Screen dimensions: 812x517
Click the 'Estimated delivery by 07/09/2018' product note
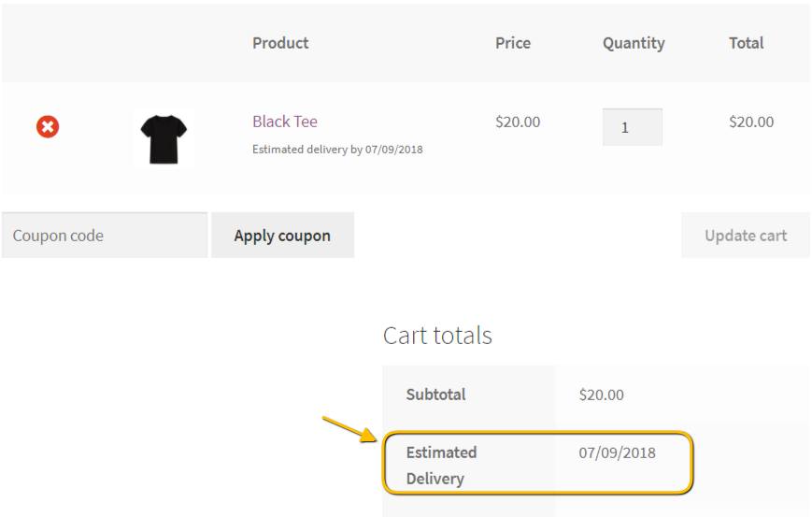(337, 150)
